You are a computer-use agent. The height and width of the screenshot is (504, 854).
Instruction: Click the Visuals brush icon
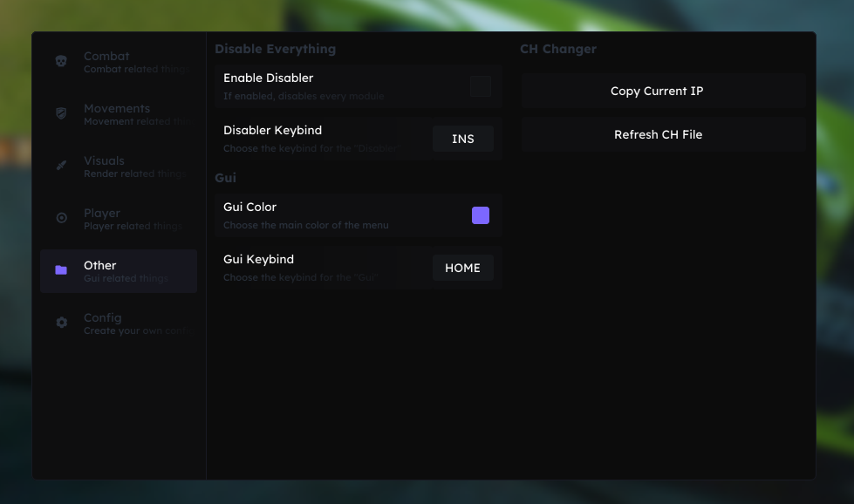[x=61, y=166]
